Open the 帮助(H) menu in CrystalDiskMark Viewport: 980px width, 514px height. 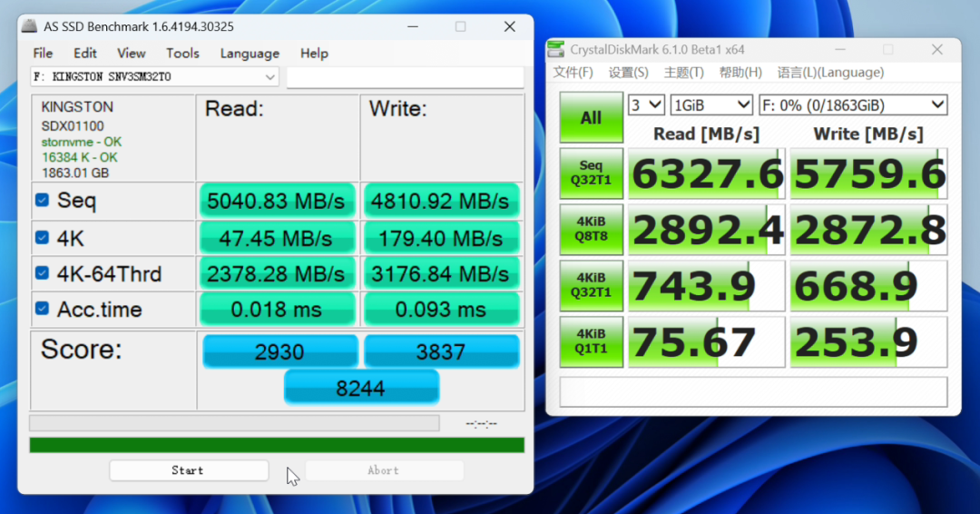pyautogui.click(x=740, y=73)
